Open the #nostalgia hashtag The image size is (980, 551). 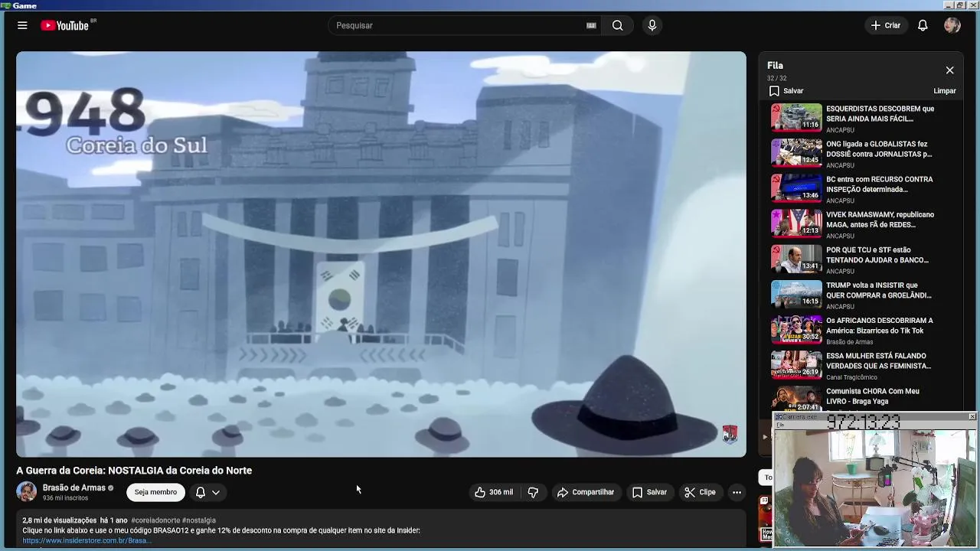[199, 520]
